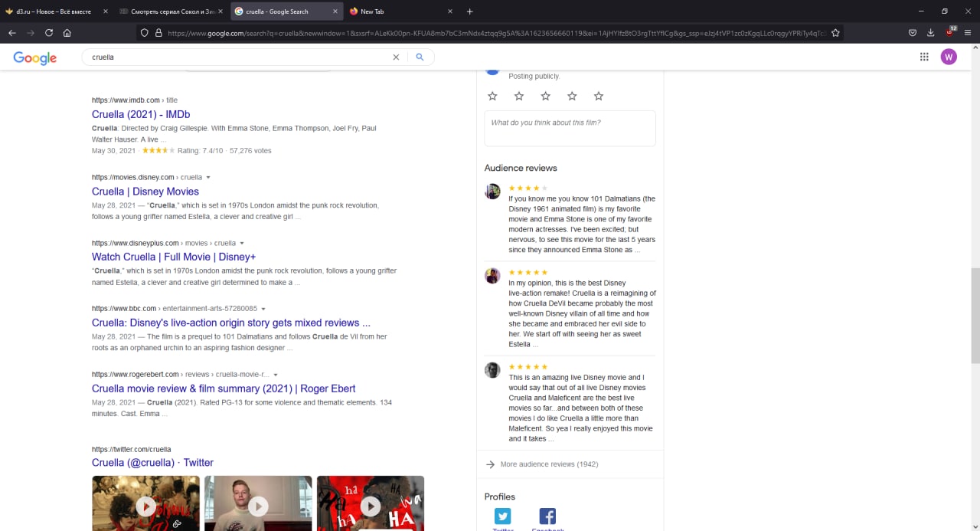Image resolution: width=980 pixels, height=531 pixels.
Task: Rate the film one star
Action: [492, 96]
